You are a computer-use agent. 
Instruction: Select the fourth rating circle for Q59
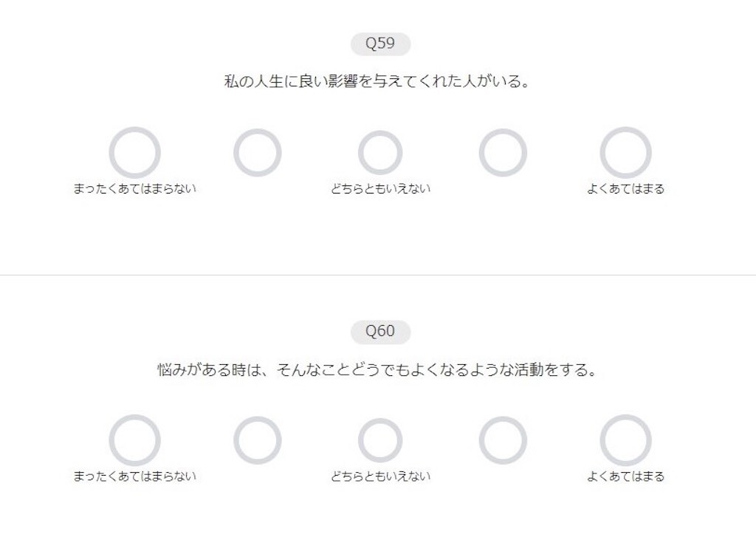click(504, 152)
